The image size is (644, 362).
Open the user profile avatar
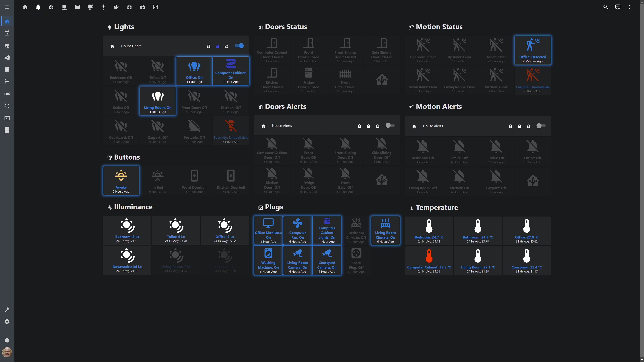pyautogui.click(x=7, y=352)
